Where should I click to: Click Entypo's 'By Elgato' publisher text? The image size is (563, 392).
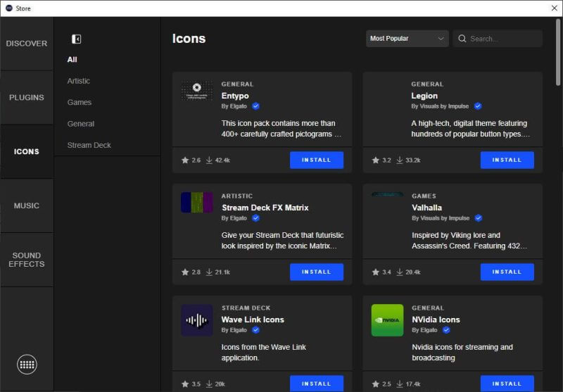234,106
